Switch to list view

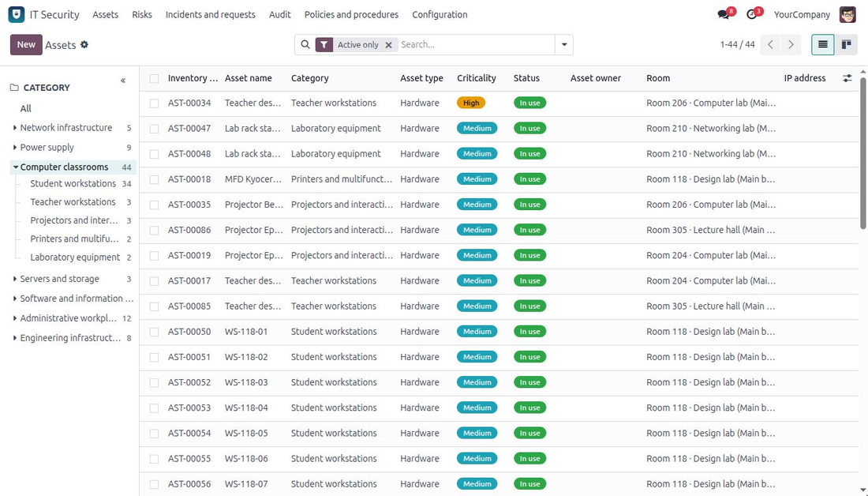[x=822, y=44]
